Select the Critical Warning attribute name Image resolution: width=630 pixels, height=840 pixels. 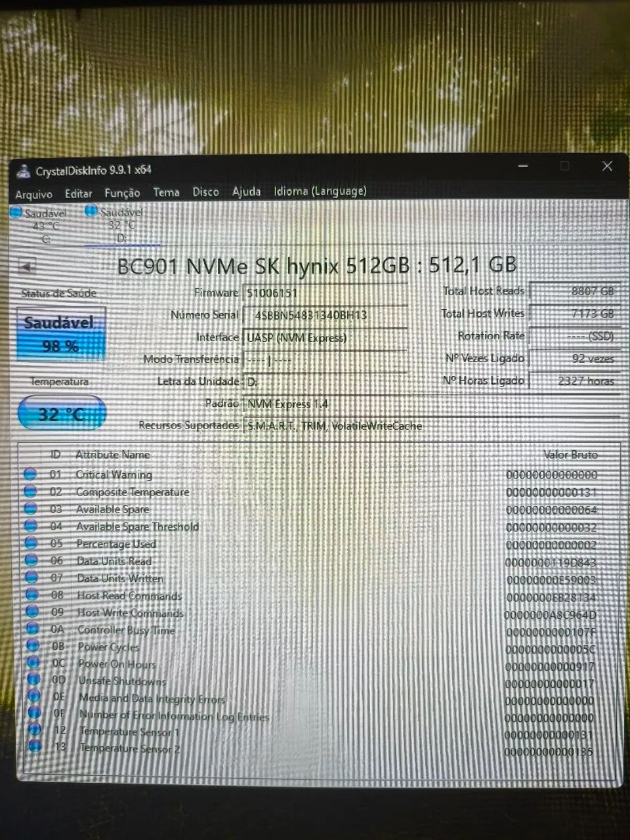[x=114, y=474]
